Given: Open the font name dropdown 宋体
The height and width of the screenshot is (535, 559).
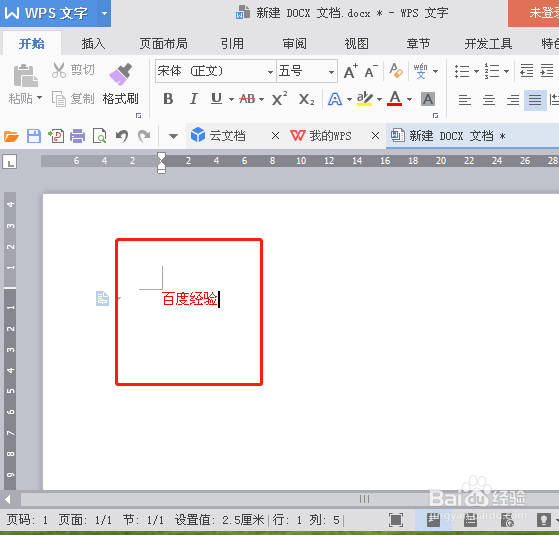Looking at the screenshot, I should click(270, 72).
